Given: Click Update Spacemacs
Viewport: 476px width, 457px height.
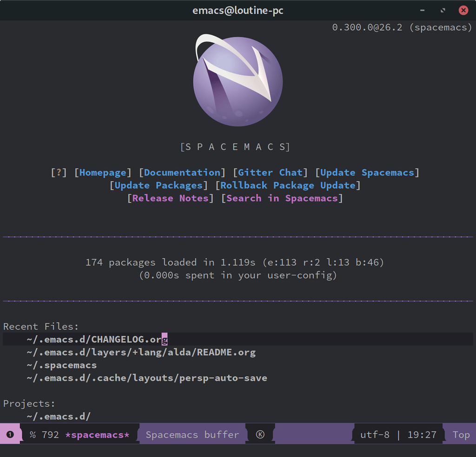Looking at the screenshot, I should [367, 172].
